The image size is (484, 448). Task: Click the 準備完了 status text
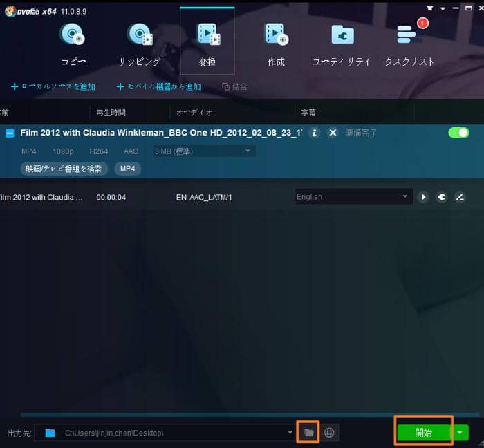(361, 133)
